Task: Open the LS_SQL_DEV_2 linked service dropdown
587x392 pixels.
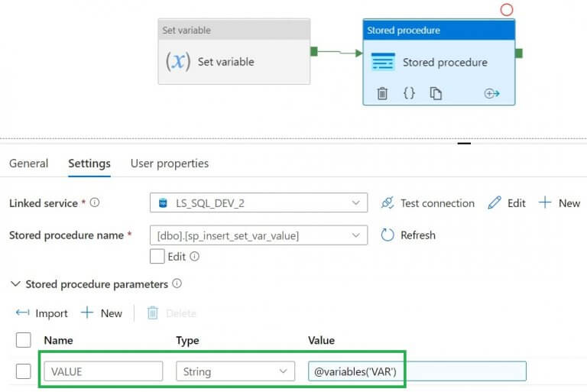Action: click(258, 203)
